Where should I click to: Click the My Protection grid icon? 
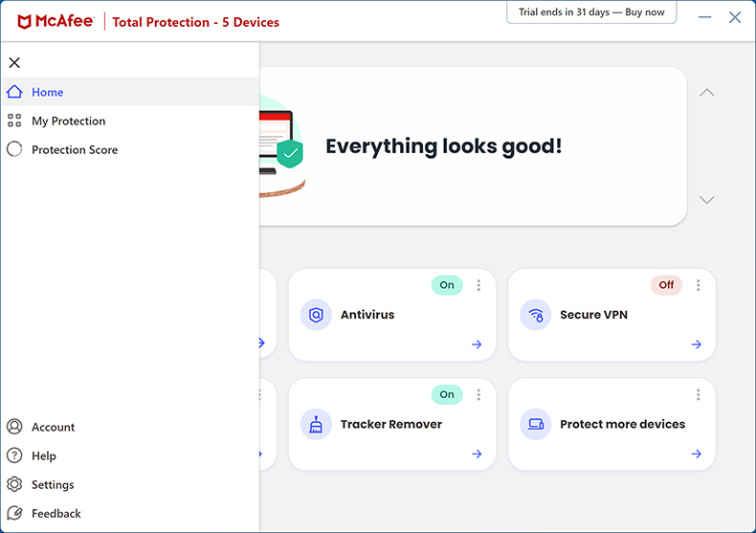click(14, 121)
